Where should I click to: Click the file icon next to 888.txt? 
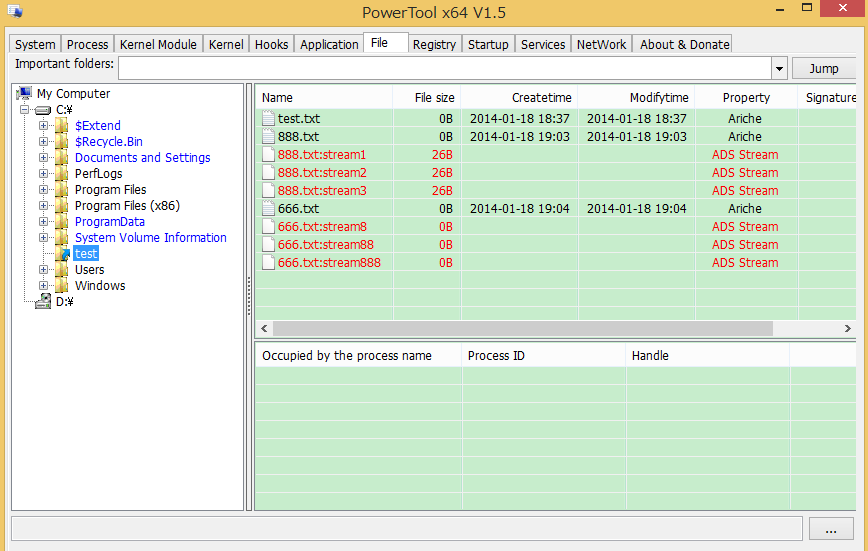coord(268,136)
